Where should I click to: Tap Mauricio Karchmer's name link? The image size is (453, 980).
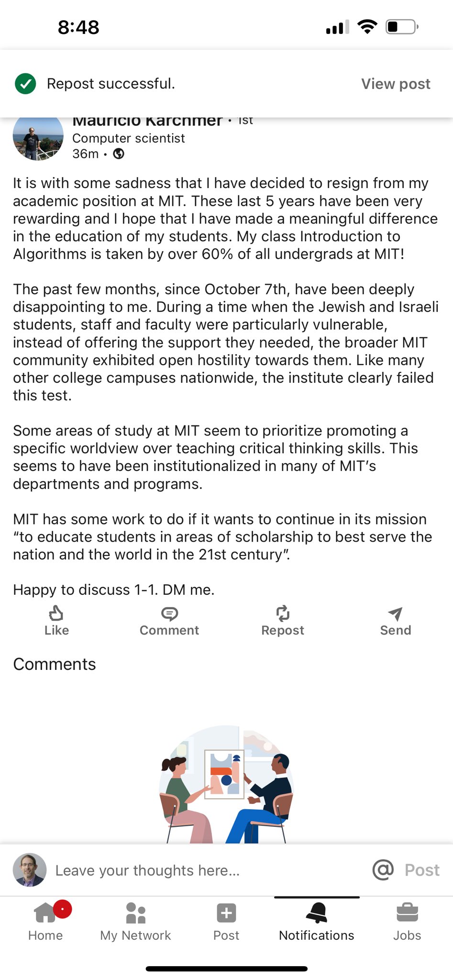tap(147, 122)
